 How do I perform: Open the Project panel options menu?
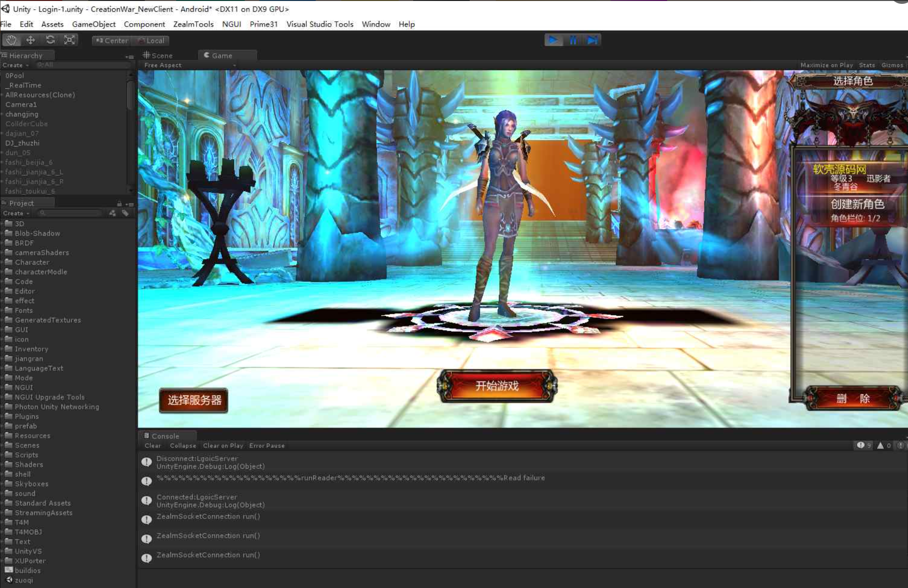(x=129, y=204)
